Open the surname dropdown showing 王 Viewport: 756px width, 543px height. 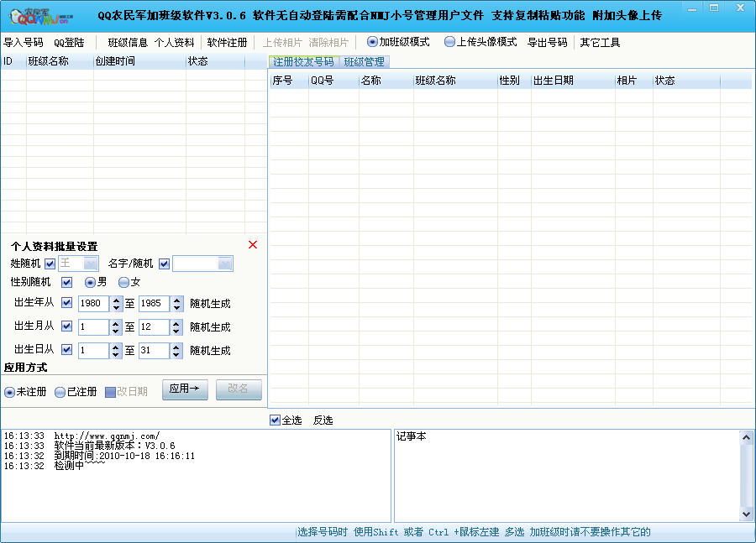90,264
